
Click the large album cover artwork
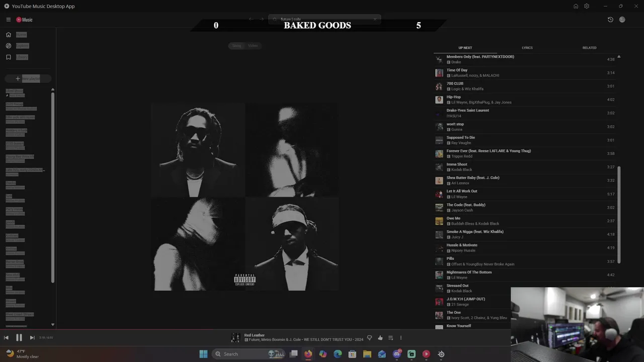coord(245,197)
